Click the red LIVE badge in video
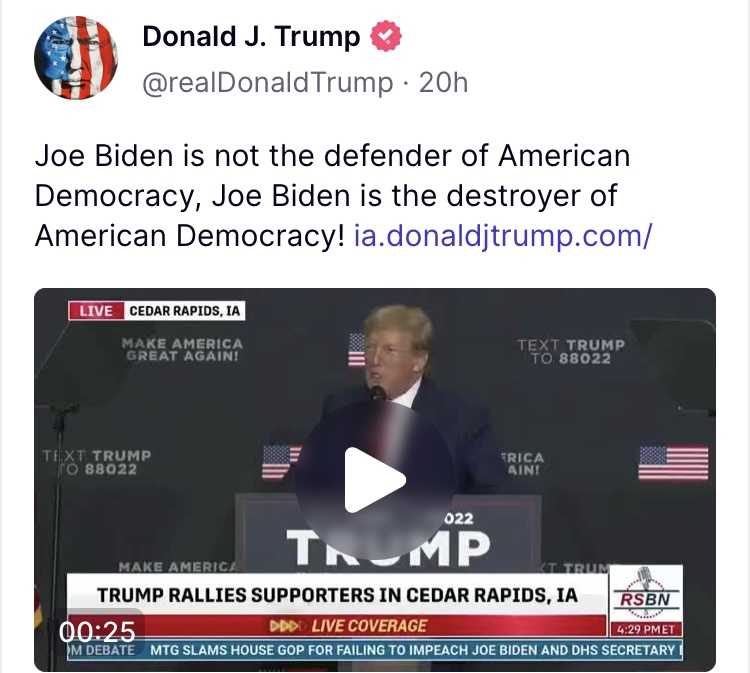Viewport: 750px width, 673px height. coord(96,311)
